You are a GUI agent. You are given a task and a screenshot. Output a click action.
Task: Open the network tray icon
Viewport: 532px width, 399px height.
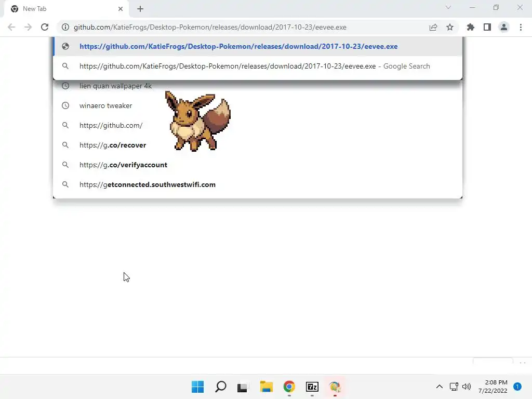454,387
